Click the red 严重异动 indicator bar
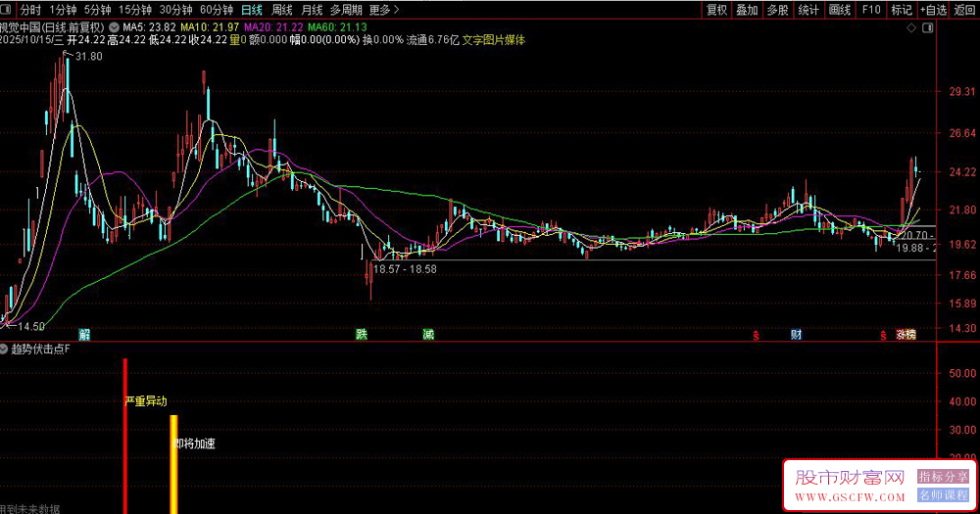The height and width of the screenshot is (514, 980). (125, 436)
